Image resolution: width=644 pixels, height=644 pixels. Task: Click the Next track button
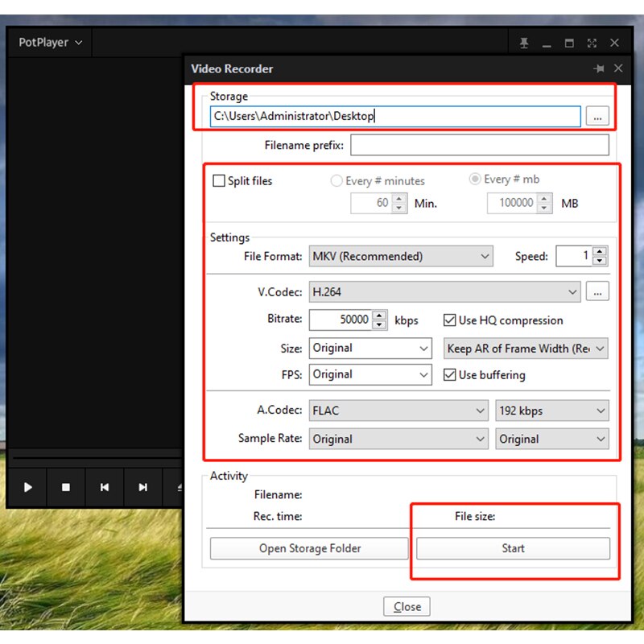(142, 487)
